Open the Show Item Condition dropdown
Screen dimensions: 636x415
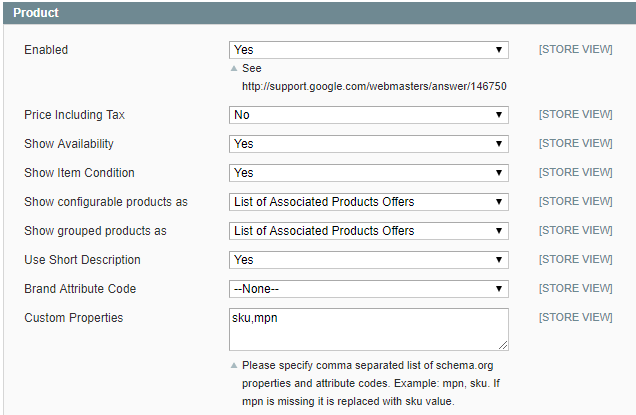coord(368,173)
